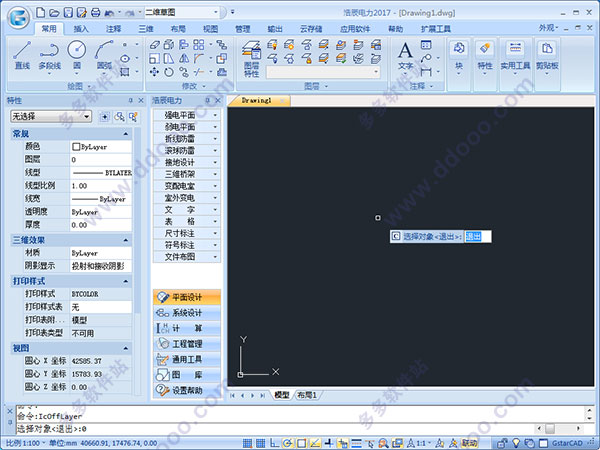Collapse the 常规 properties section
This screenshot has width=600, height=450.
(126, 134)
